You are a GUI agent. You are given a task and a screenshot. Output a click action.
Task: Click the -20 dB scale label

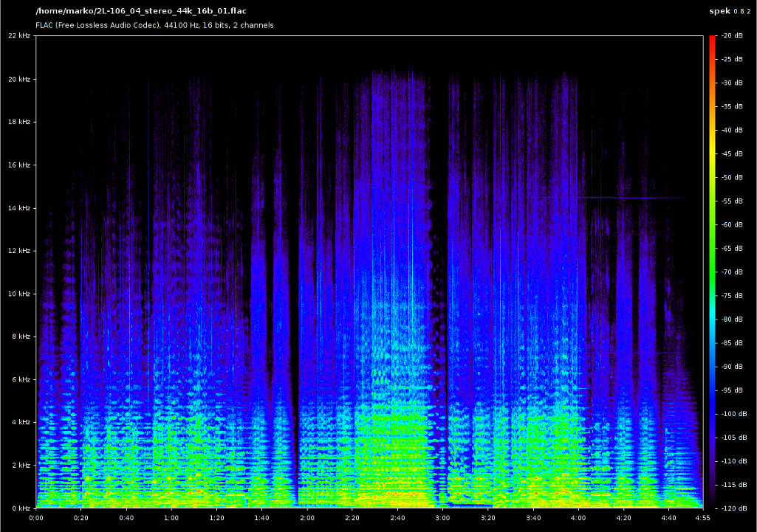pos(731,36)
